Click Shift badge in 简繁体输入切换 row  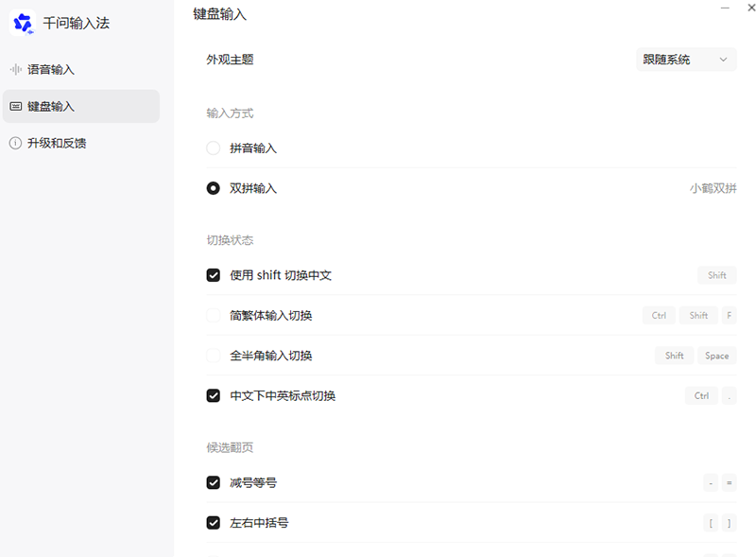coord(698,315)
